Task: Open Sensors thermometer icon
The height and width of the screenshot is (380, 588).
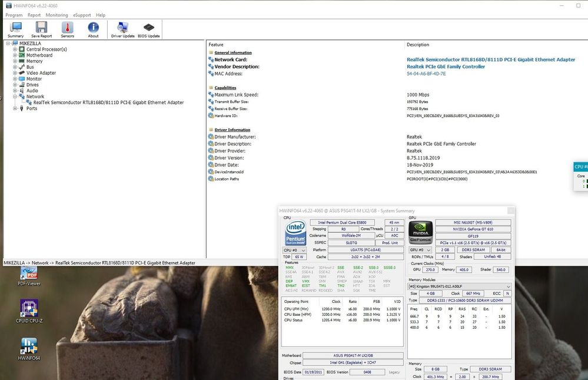Action: click(x=68, y=29)
